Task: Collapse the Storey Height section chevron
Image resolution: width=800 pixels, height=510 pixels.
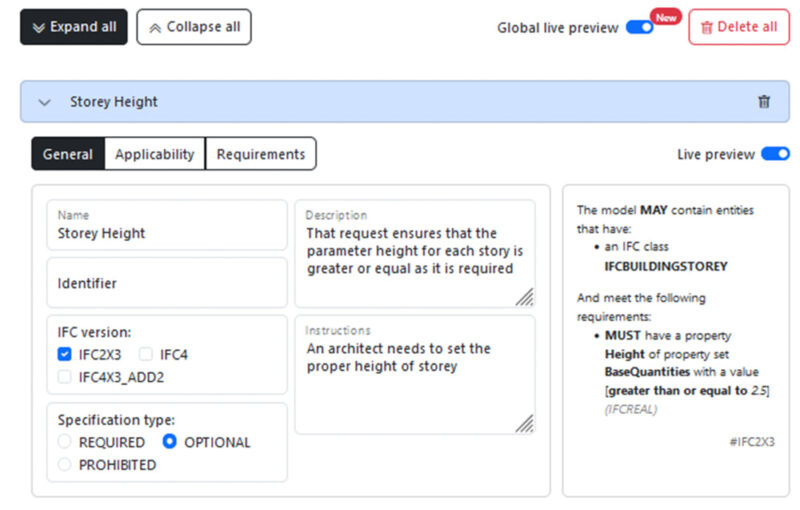Action: pos(44,103)
